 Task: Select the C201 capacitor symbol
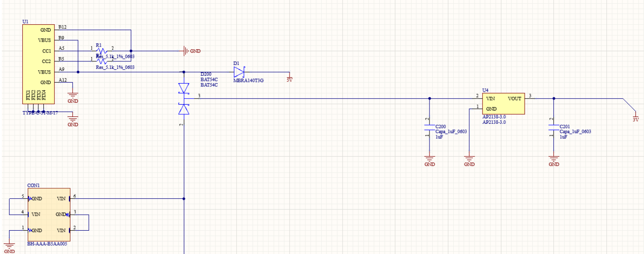pos(553,129)
